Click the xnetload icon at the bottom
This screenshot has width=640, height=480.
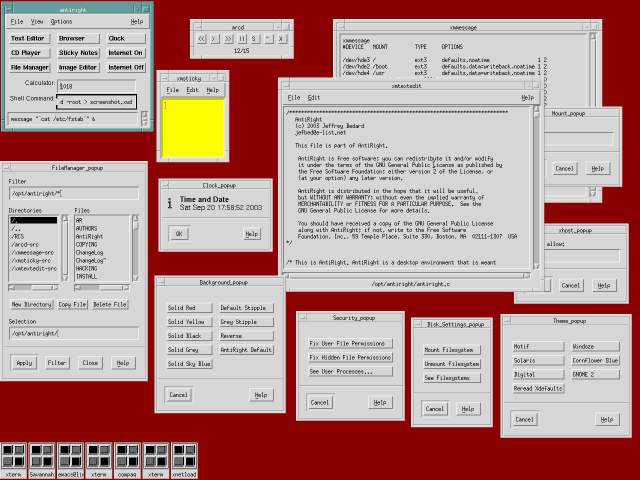183,458
